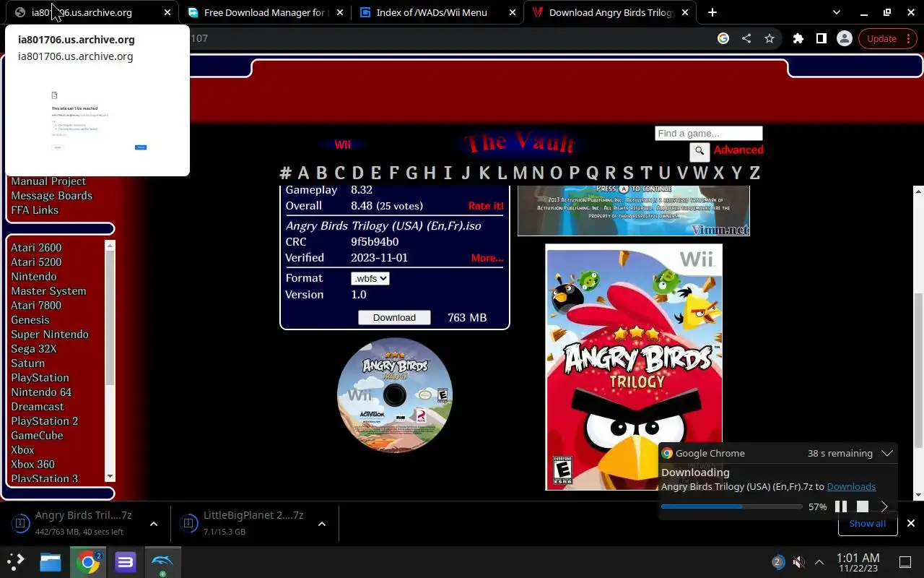Viewport: 924px width, 578px height.
Task: Open Chrome extensions puzzle icon
Action: pyautogui.click(x=798, y=39)
